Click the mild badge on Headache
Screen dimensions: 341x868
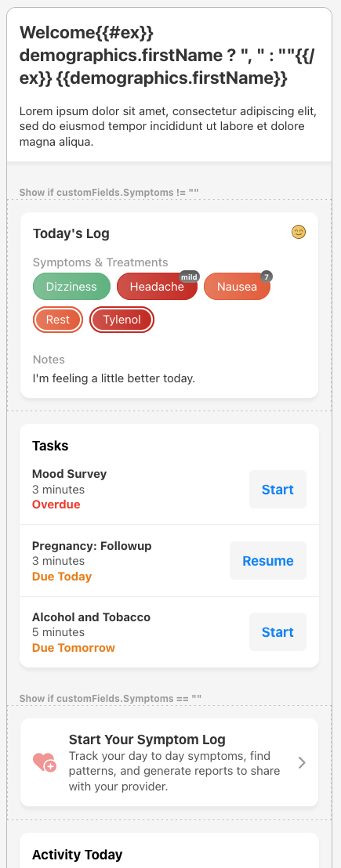tap(190, 277)
